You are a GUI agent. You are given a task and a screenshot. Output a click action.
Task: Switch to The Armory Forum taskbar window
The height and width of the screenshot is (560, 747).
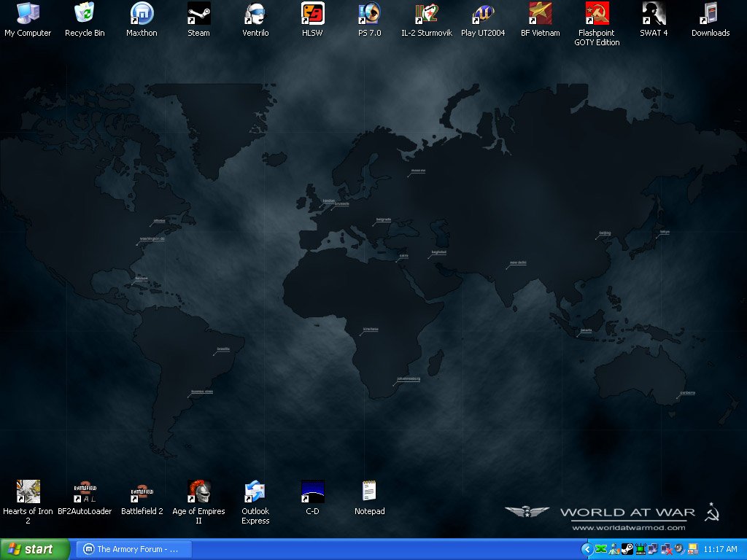pyautogui.click(x=133, y=549)
